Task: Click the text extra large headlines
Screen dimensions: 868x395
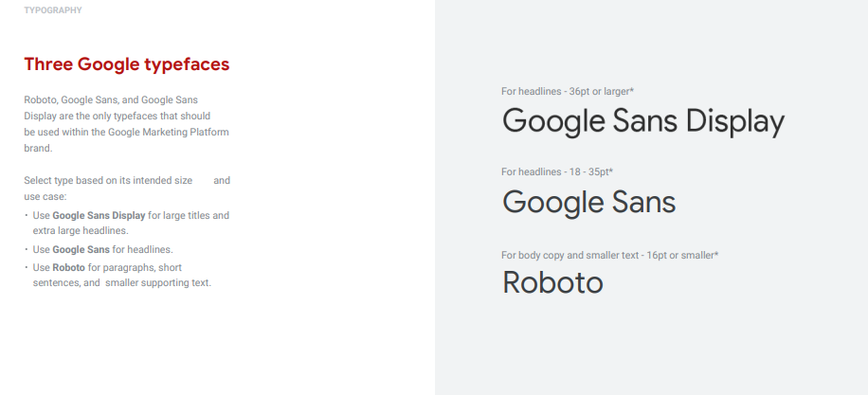Action: (81, 231)
